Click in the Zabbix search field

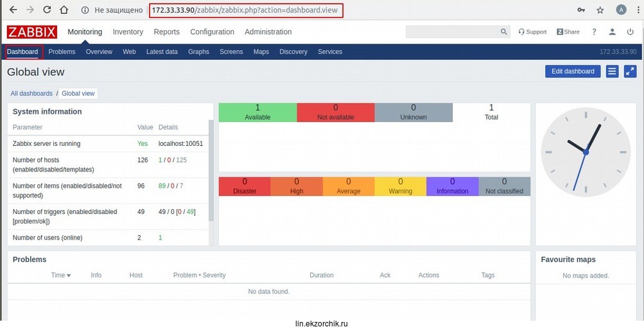(453, 32)
